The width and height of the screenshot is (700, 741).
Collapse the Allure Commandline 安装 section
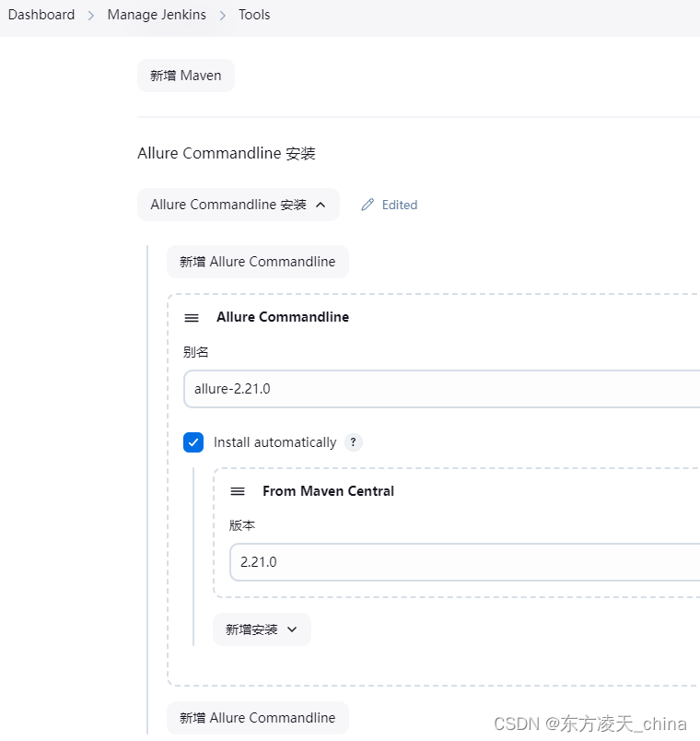pos(238,205)
